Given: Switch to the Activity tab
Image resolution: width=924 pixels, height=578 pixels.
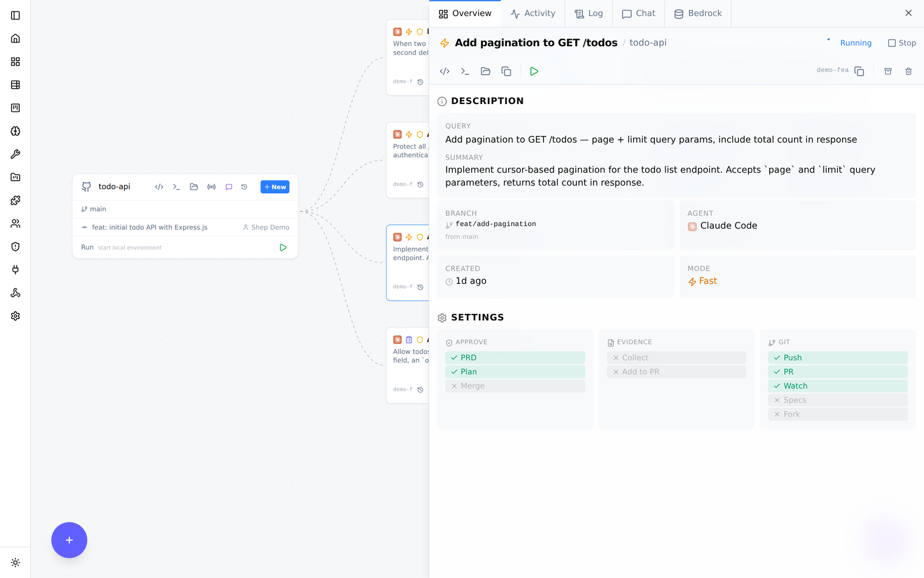Looking at the screenshot, I should (x=532, y=13).
